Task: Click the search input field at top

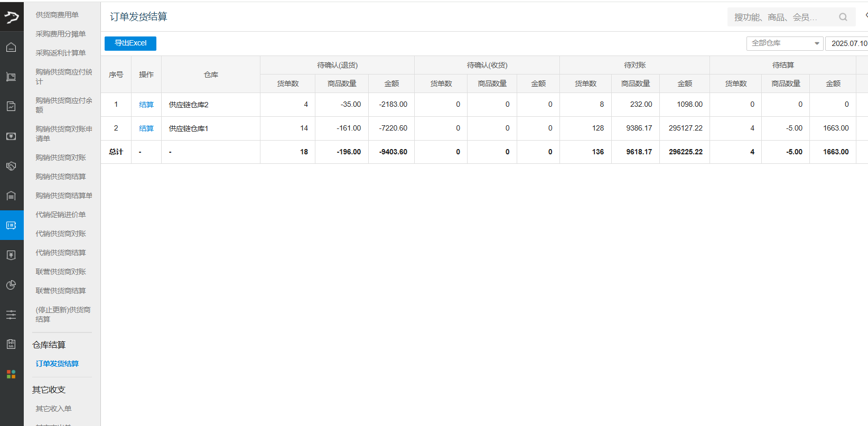Action: click(779, 17)
